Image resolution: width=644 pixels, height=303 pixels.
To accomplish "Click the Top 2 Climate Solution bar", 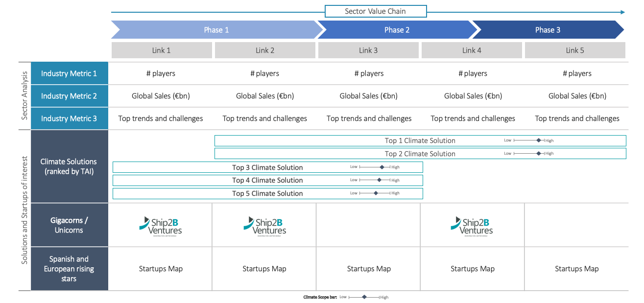I will point(420,154).
